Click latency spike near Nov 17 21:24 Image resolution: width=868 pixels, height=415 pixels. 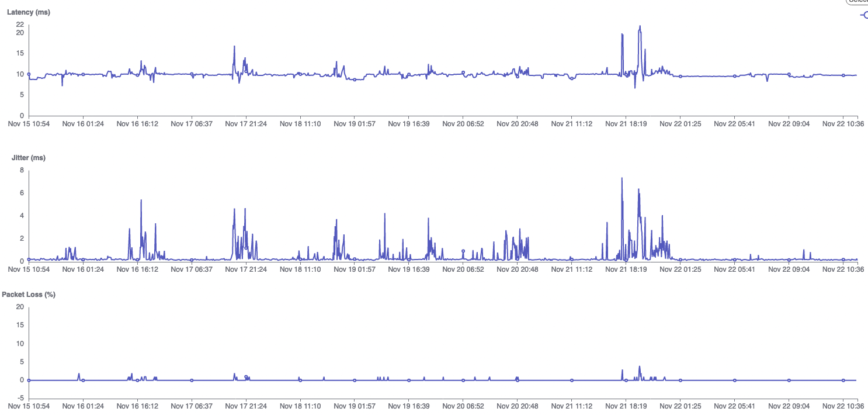tap(234, 46)
